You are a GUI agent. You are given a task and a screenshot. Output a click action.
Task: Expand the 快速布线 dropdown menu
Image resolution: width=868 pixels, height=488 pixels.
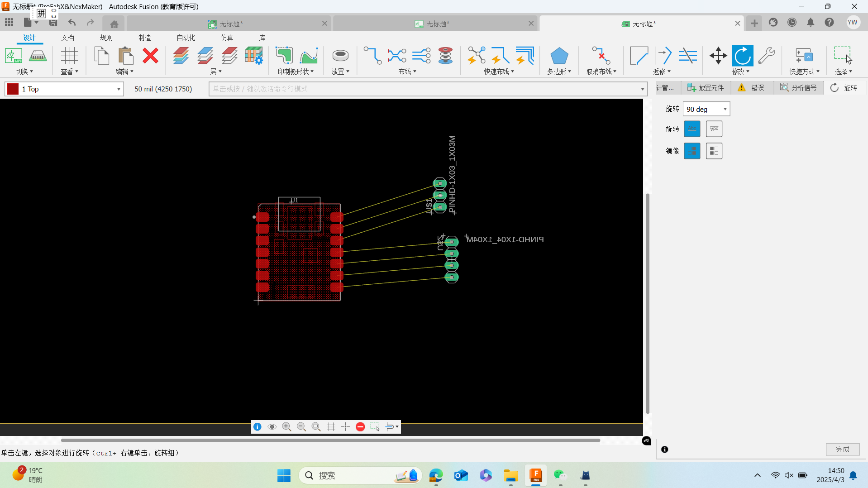click(x=499, y=72)
